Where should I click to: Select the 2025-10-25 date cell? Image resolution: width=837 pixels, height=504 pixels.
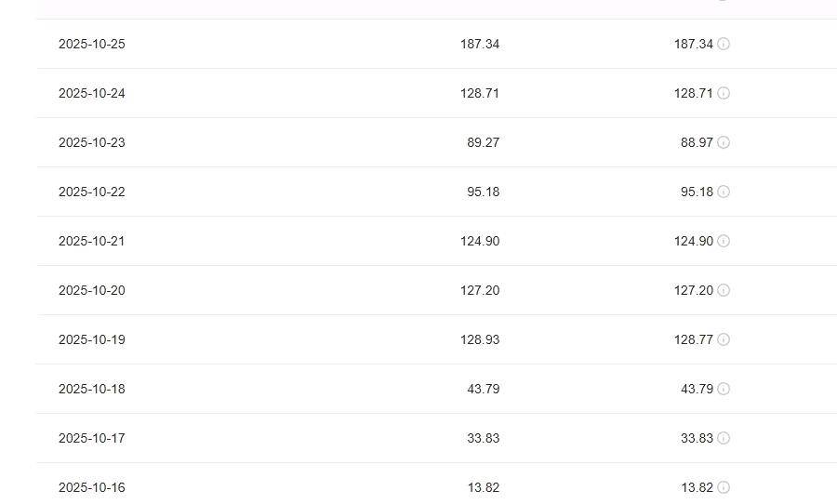coord(91,44)
